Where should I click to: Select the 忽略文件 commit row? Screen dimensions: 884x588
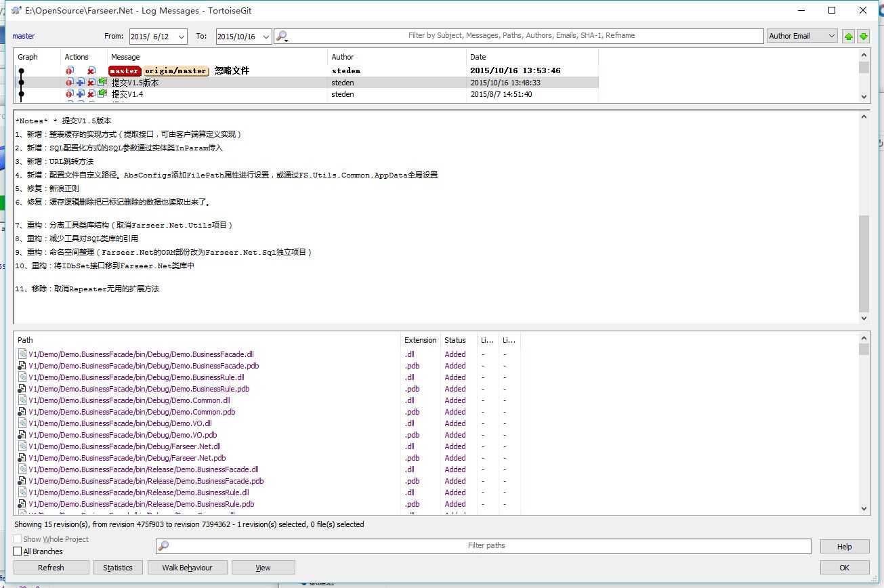[x=306, y=70]
